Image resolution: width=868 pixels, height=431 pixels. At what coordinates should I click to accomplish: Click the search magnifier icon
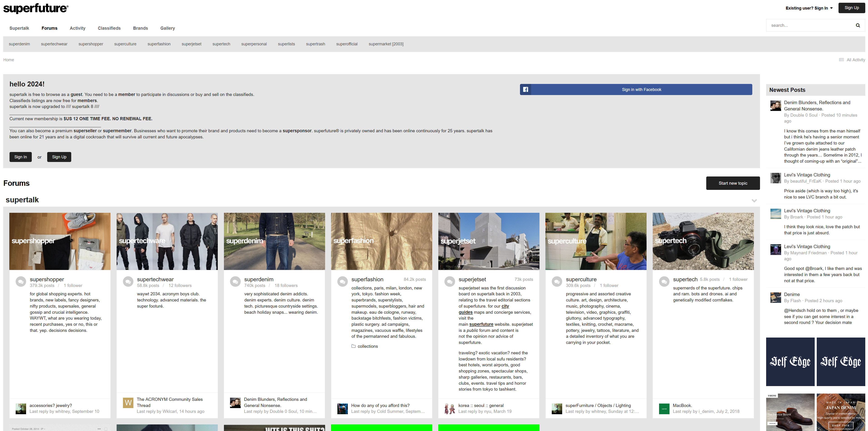pyautogui.click(x=858, y=25)
